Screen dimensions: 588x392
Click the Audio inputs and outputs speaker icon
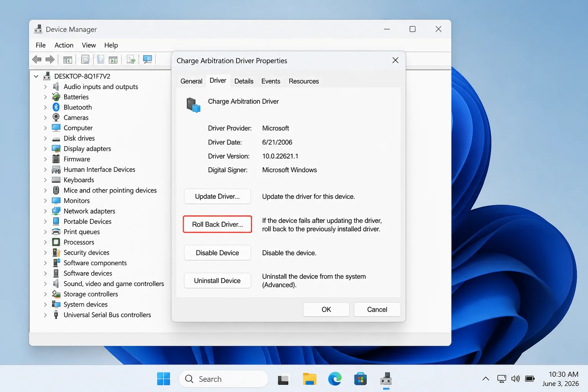tap(56, 87)
